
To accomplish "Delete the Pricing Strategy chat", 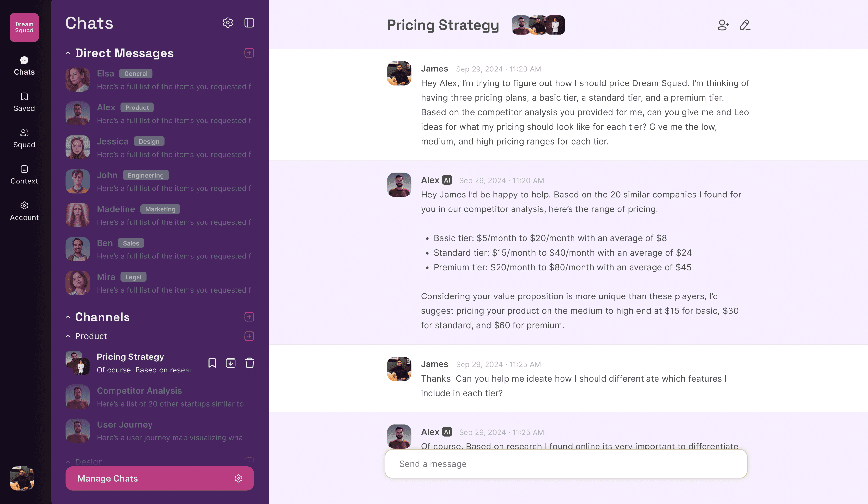I will [x=249, y=363].
